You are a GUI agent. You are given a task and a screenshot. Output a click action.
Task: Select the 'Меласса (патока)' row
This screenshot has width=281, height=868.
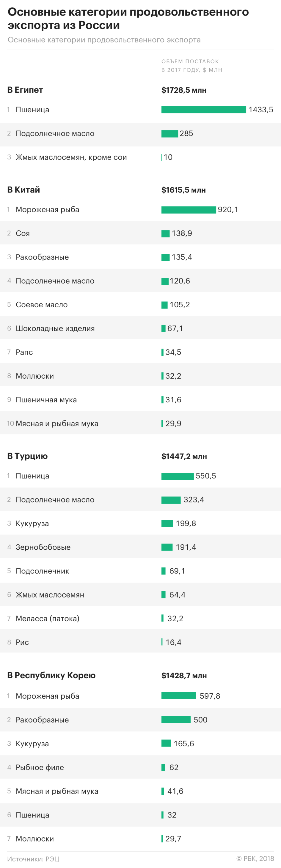pos(140,618)
